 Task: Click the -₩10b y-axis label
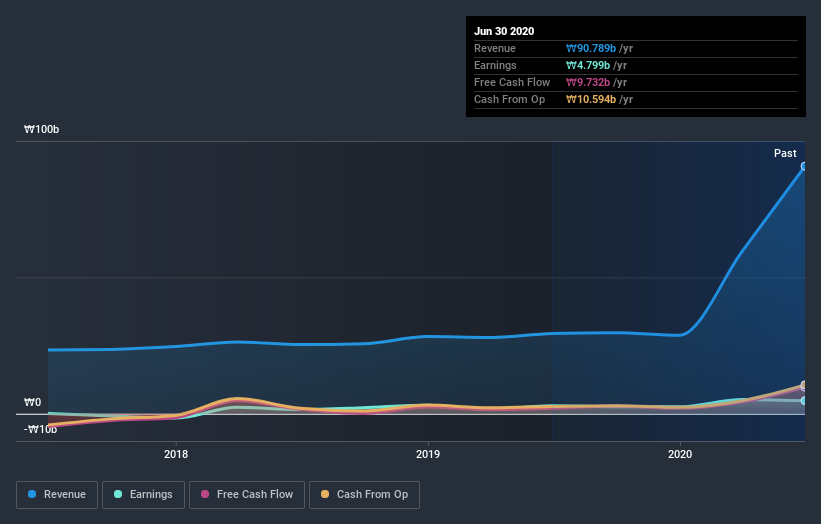tap(40, 429)
